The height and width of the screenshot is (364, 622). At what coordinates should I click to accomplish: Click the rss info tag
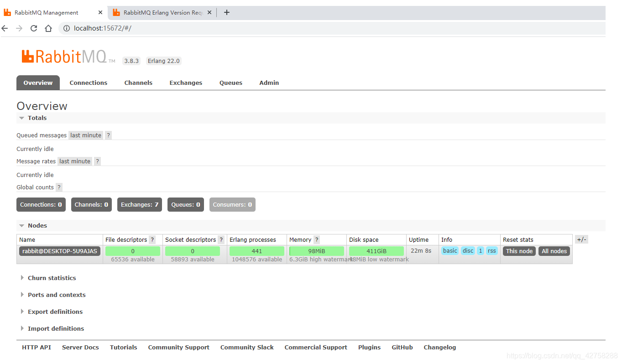click(x=491, y=250)
